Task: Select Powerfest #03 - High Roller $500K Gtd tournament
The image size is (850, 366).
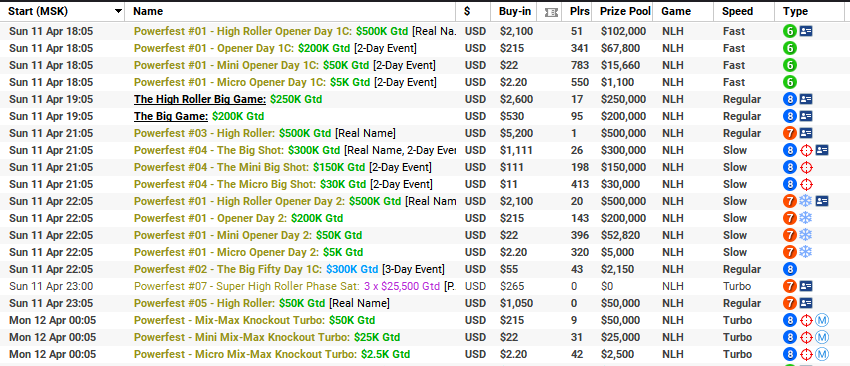Action: click(265, 133)
